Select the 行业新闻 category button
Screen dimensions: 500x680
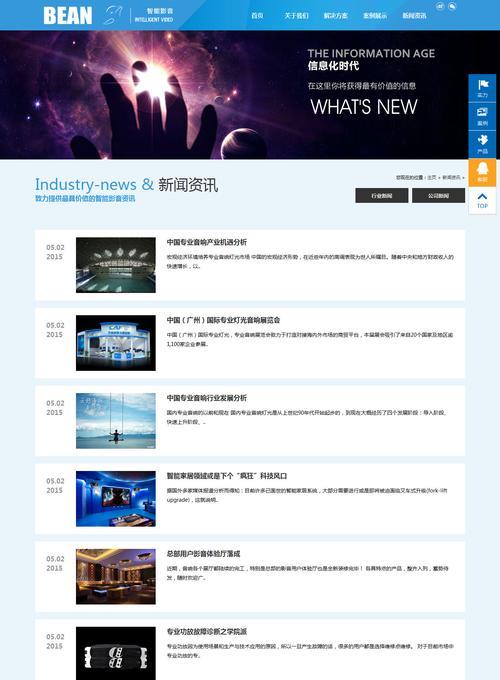pos(382,196)
